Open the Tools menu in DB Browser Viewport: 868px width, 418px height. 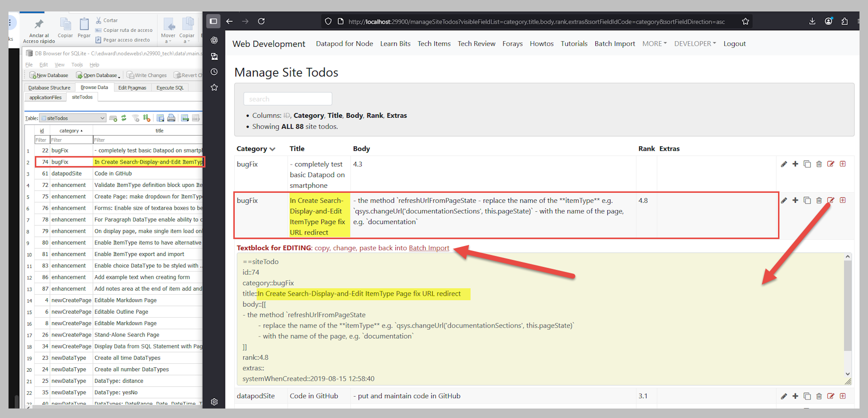(77, 65)
